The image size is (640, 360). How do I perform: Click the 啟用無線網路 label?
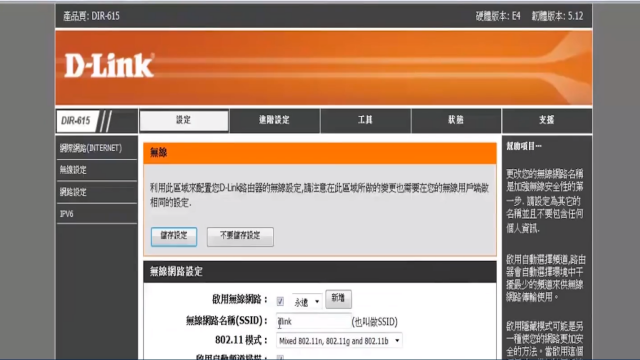(240, 299)
